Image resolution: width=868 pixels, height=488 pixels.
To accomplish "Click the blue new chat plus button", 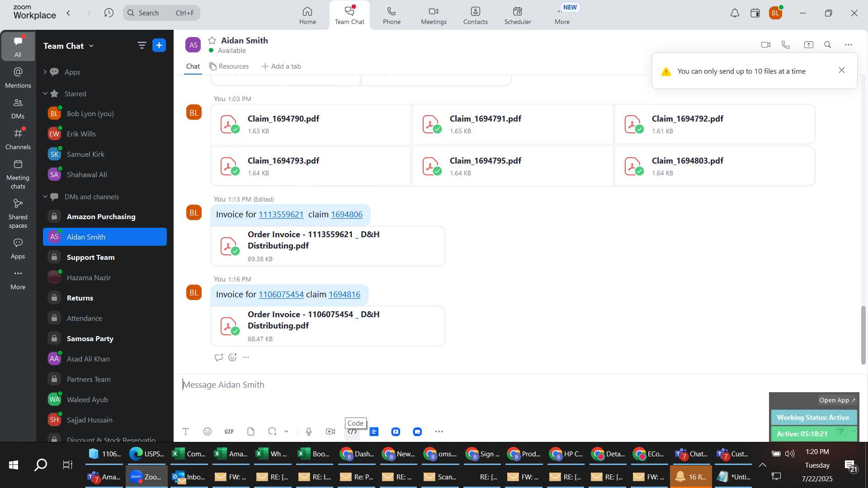I will point(159,45).
